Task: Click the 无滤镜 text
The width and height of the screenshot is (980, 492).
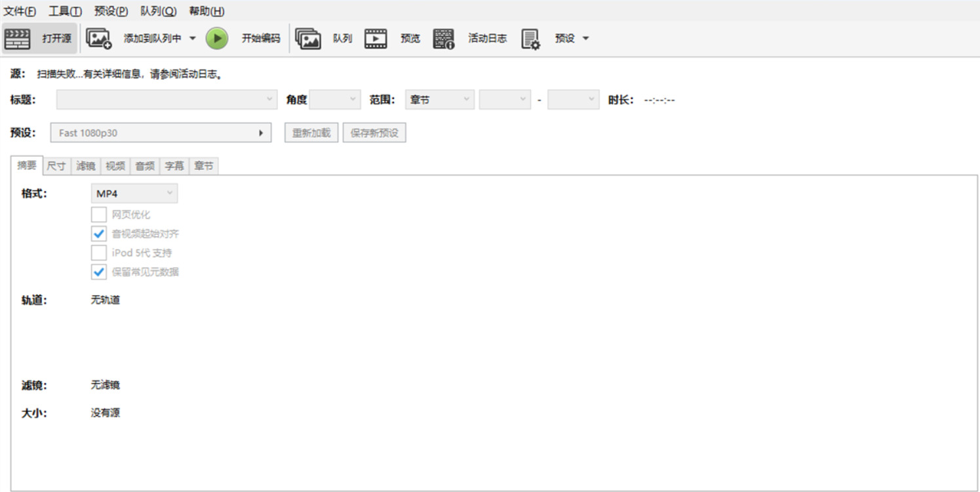Action: [106, 384]
